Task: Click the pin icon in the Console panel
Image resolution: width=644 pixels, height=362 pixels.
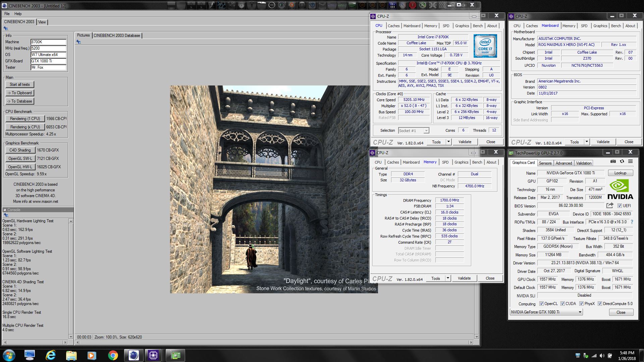Action: pyautogui.click(x=6, y=215)
